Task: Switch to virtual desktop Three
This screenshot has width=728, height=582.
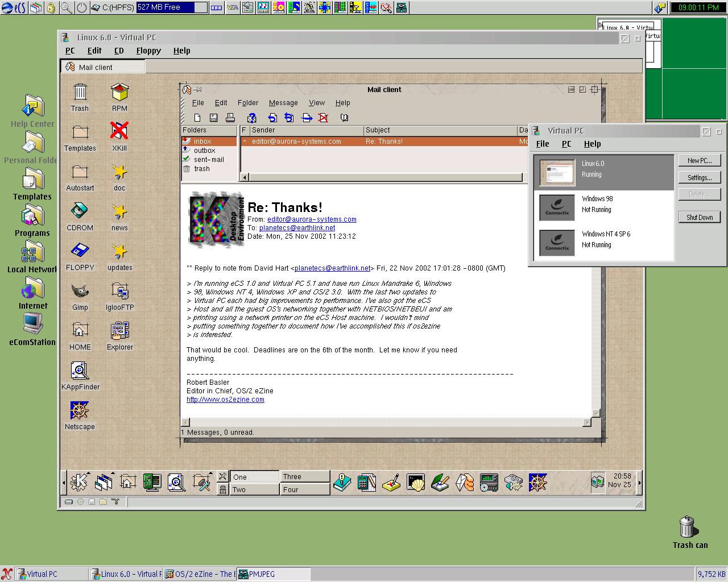Action: 305,477
